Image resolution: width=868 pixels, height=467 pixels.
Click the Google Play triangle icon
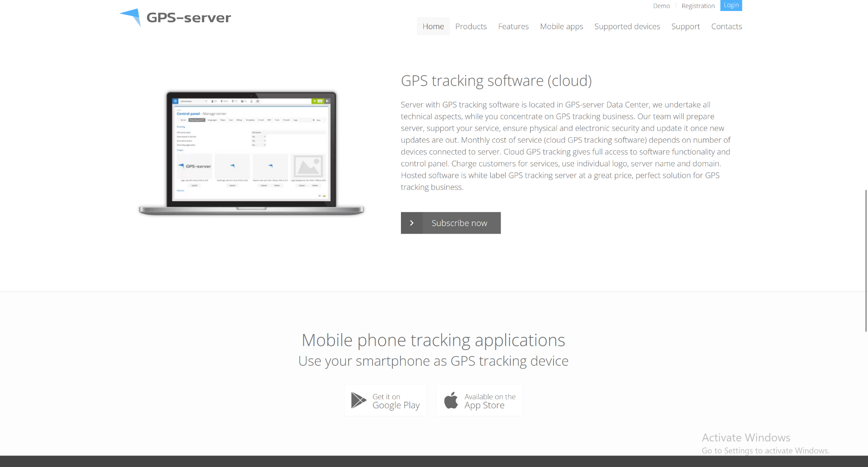pyautogui.click(x=358, y=400)
